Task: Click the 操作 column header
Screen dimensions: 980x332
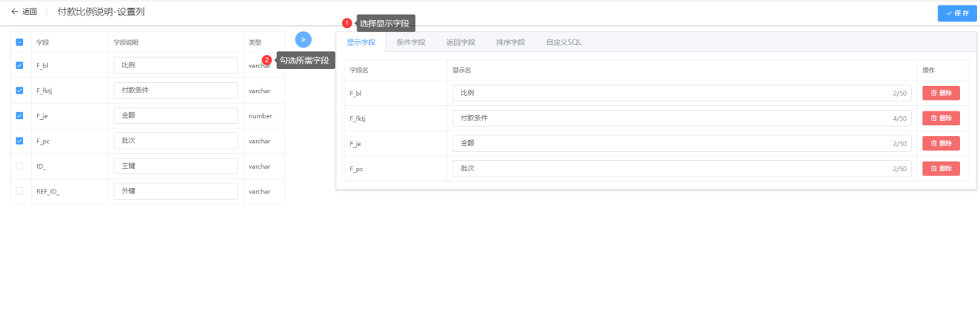Action: point(928,70)
